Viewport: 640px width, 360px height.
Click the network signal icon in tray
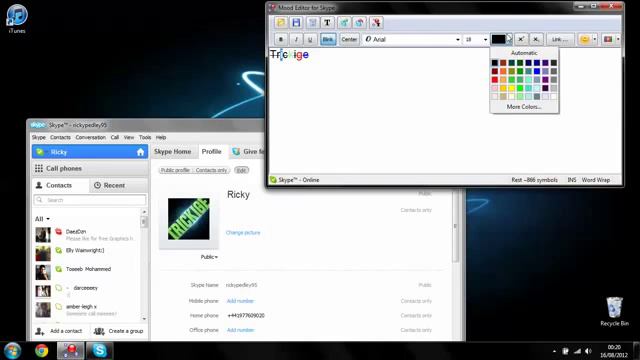[x=577, y=351]
